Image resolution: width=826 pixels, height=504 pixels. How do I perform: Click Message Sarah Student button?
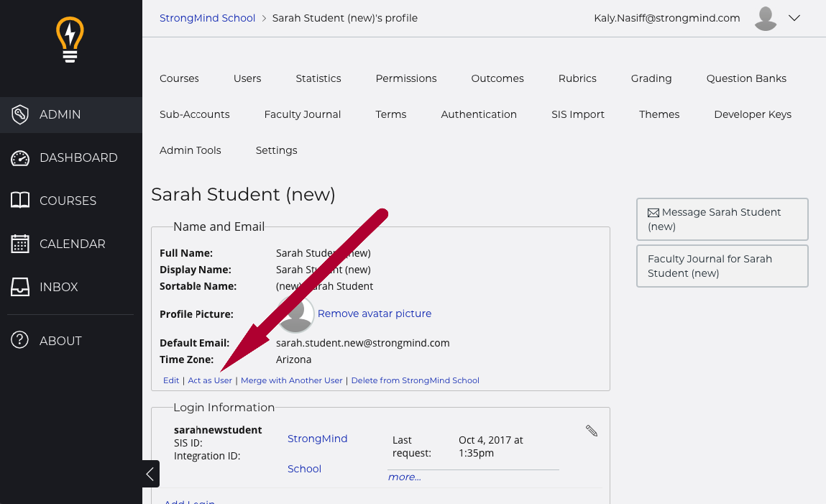[x=722, y=219]
